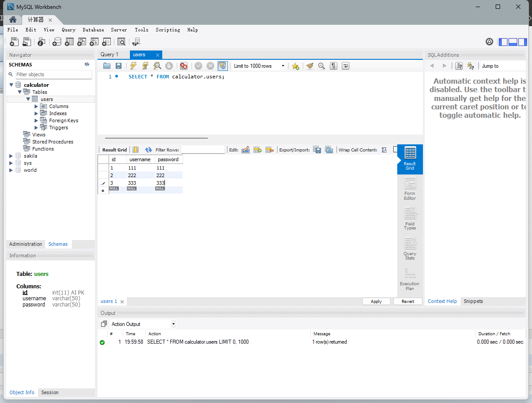Open the object inspector icon

[41, 42]
